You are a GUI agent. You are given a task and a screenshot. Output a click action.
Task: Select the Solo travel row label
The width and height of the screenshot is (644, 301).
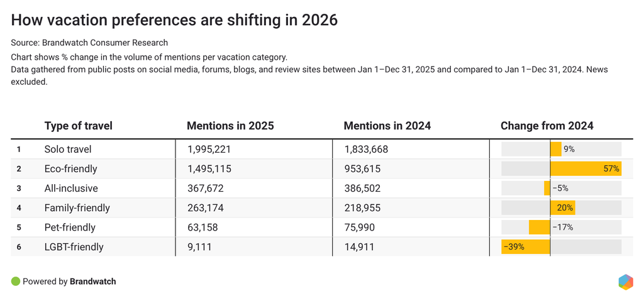68,149
